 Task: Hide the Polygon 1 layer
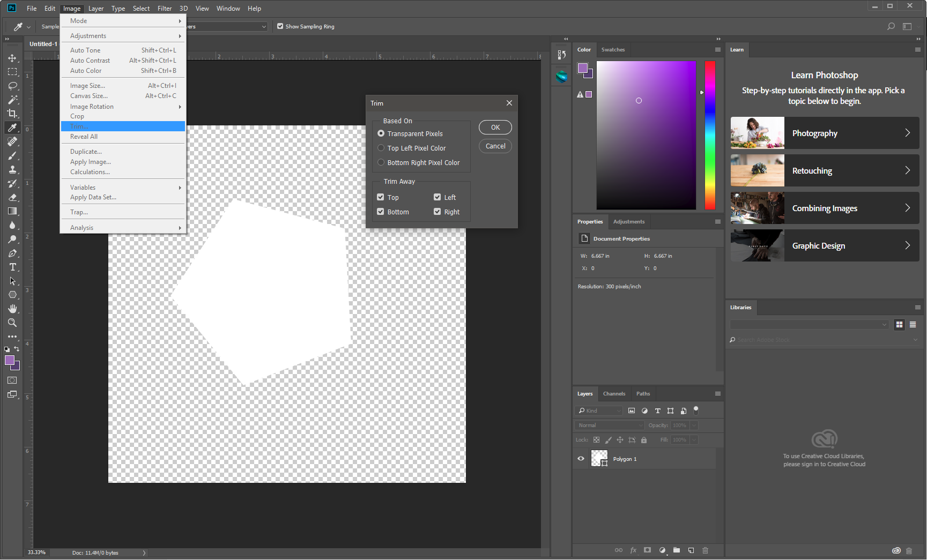pyautogui.click(x=581, y=459)
